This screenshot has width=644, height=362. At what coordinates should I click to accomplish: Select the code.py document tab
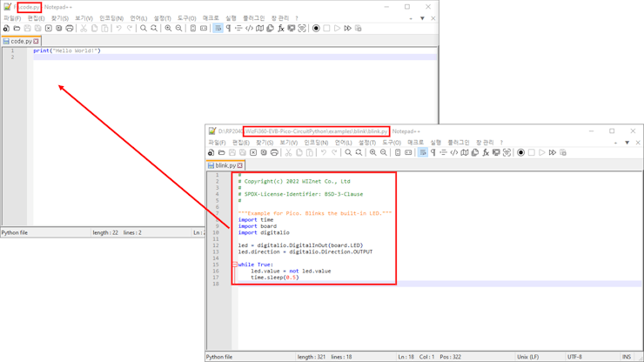click(20, 41)
